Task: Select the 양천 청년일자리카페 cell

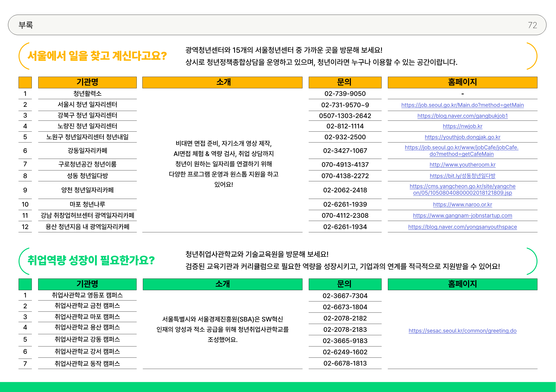Action: [87, 190]
